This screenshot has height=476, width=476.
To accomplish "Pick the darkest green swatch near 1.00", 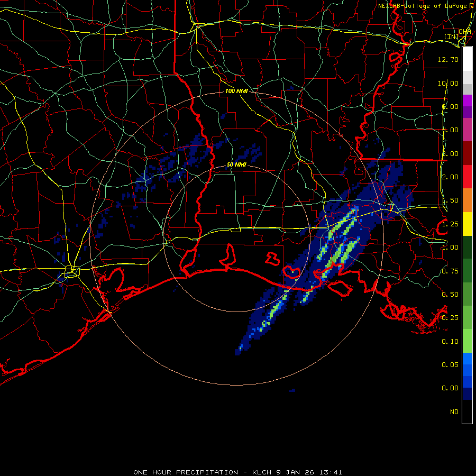I will tap(467, 248).
